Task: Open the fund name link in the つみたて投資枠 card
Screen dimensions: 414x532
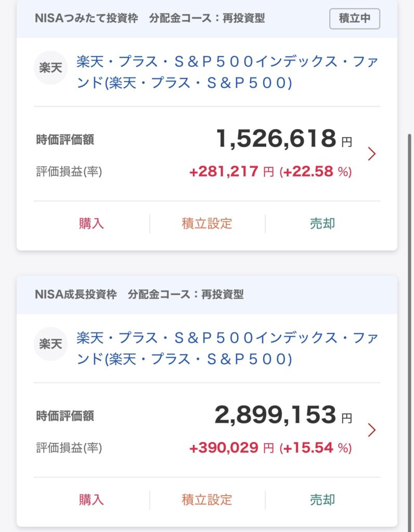Action: (x=227, y=72)
